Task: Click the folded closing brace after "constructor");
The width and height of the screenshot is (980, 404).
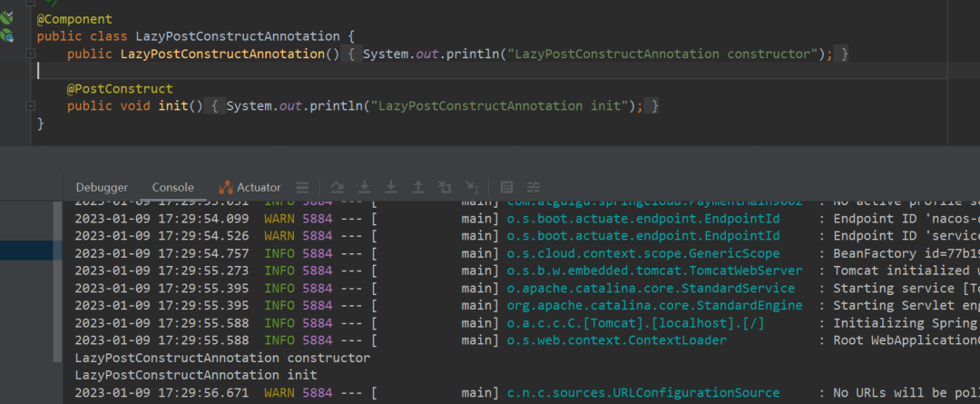Action: [x=845, y=54]
